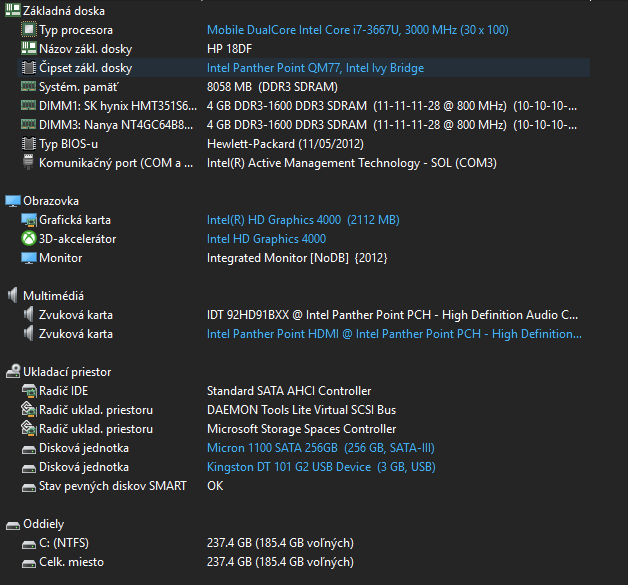Open the Intel Panther Point HDMI link
This screenshot has width=628, height=585.
pyautogui.click(x=394, y=334)
